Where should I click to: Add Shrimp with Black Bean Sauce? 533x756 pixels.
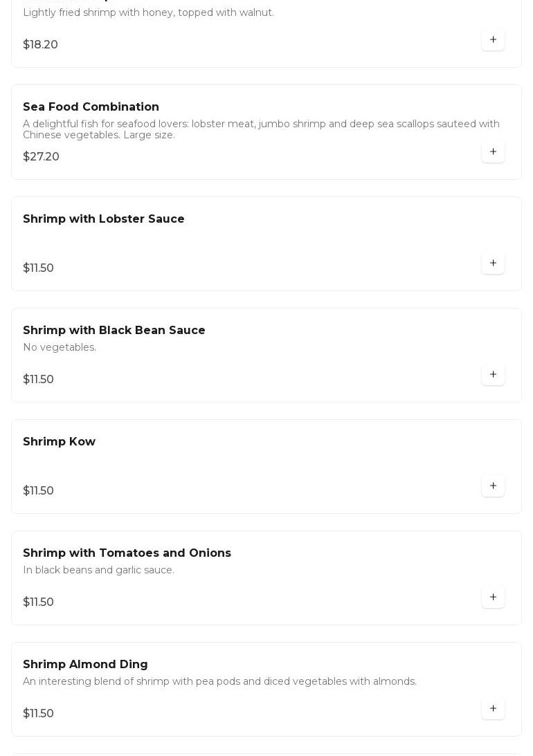tap(493, 375)
